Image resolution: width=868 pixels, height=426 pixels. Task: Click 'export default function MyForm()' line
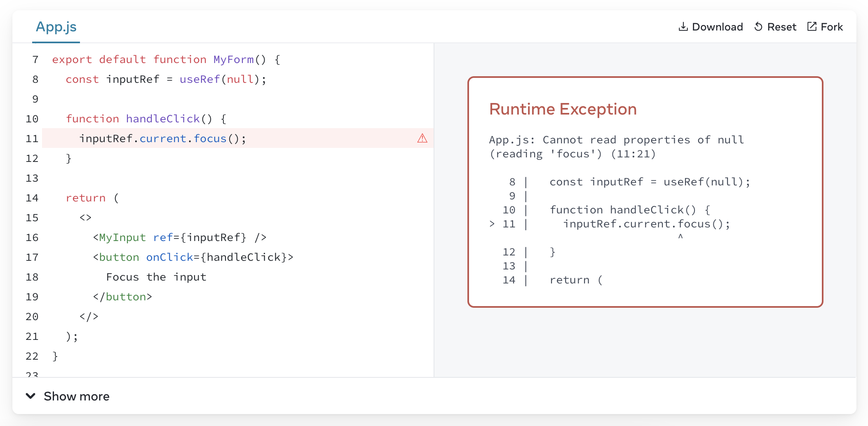pos(166,59)
